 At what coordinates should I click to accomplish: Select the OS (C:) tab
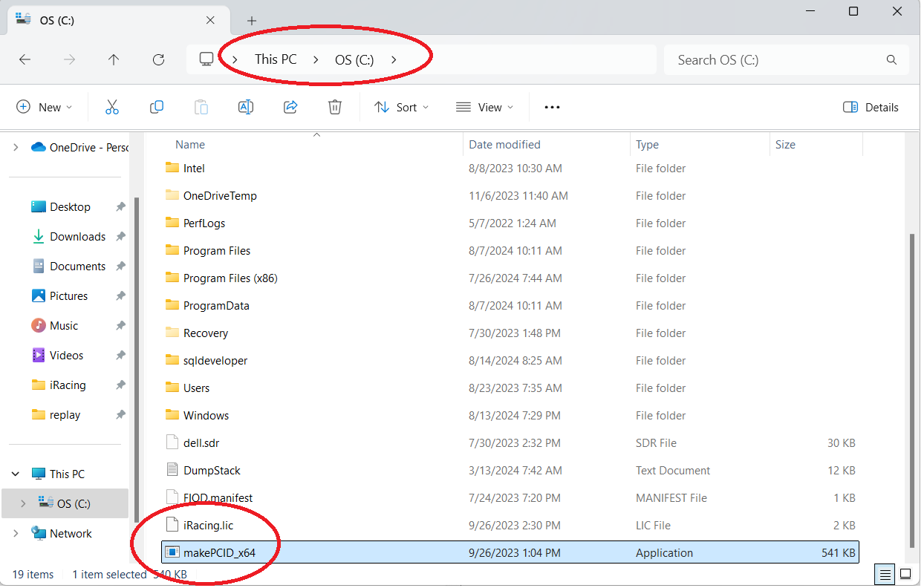(117, 20)
